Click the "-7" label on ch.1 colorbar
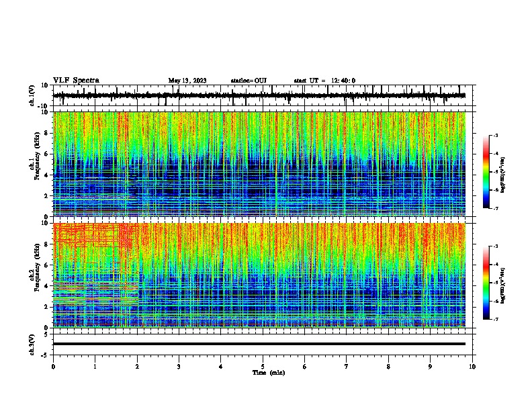 point(495,208)
